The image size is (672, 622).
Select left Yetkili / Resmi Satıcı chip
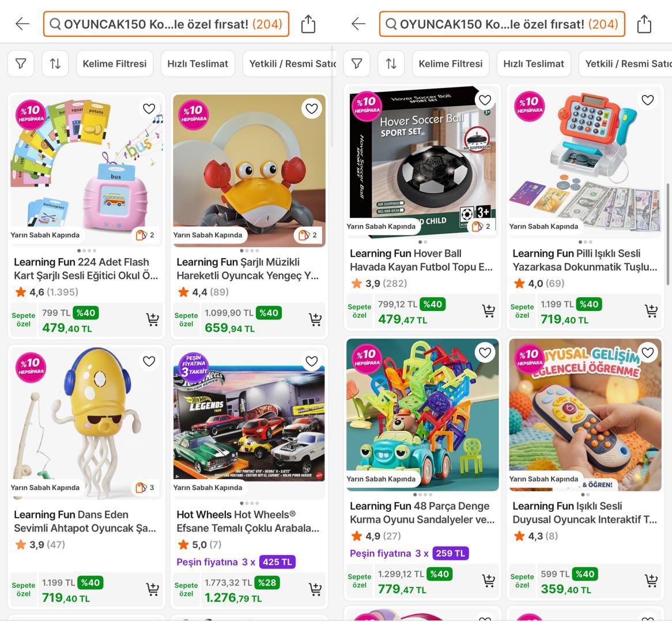pos(290,64)
